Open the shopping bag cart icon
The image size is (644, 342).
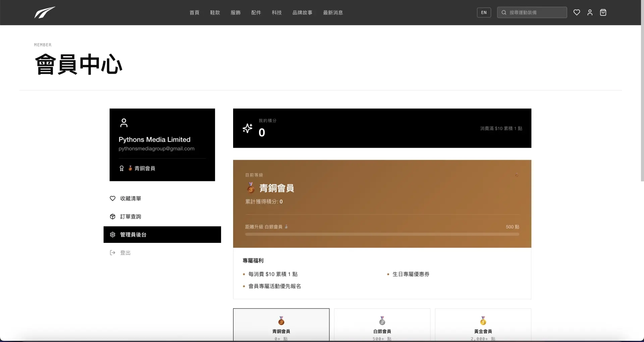tap(603, 12)
